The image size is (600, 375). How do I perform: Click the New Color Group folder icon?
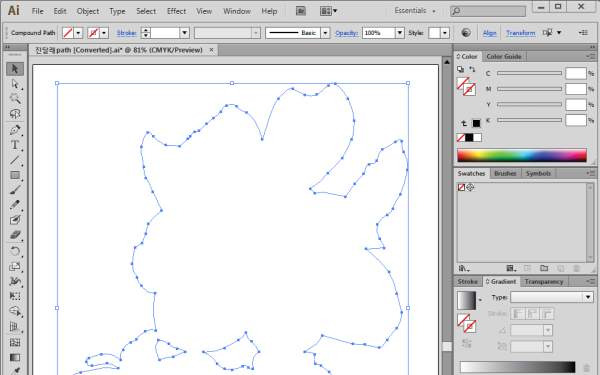pyautogui.click(x=544, y=268)
